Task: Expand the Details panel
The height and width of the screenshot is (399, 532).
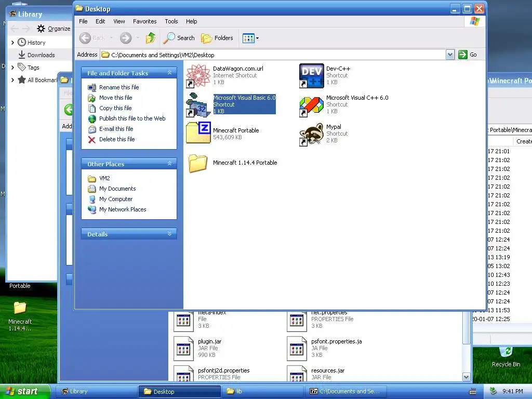Action: click(170, 234)
